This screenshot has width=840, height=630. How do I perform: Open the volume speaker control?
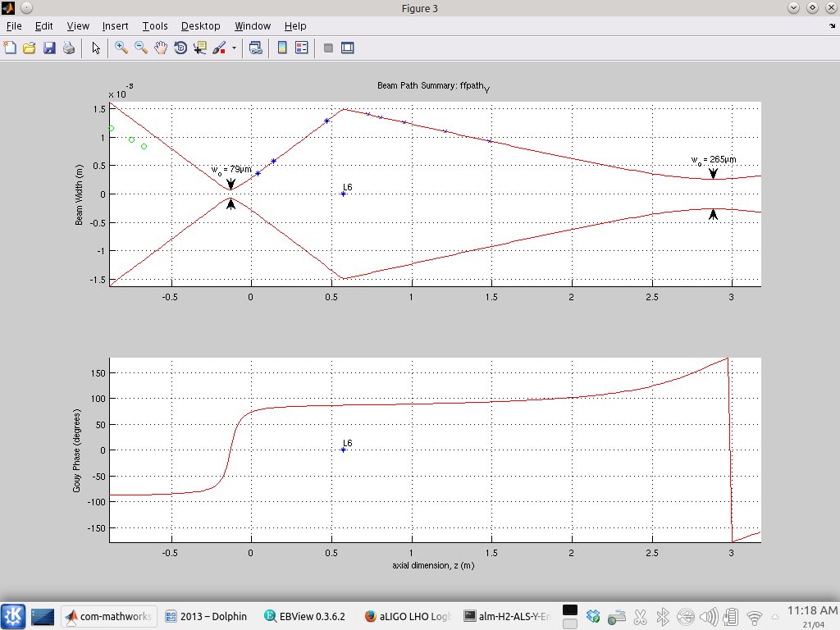click(709, 617)
